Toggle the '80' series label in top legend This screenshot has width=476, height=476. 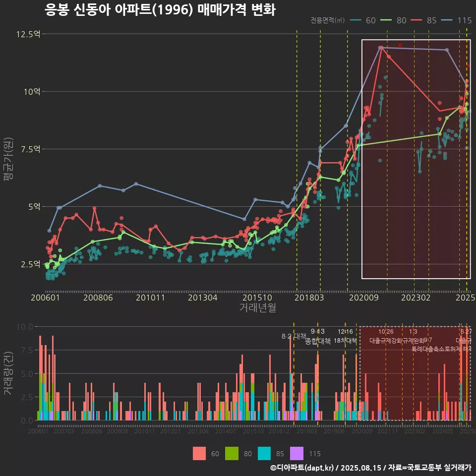(x=401, y=20)
